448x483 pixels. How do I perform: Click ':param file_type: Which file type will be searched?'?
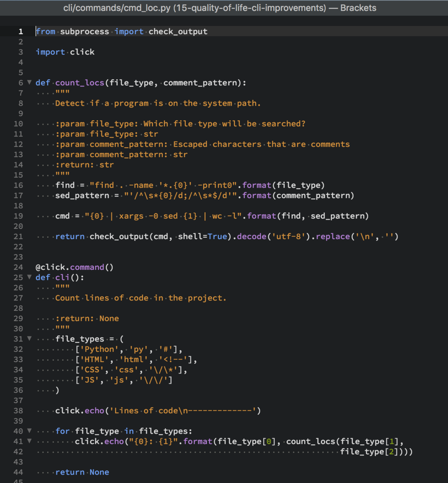181,124
